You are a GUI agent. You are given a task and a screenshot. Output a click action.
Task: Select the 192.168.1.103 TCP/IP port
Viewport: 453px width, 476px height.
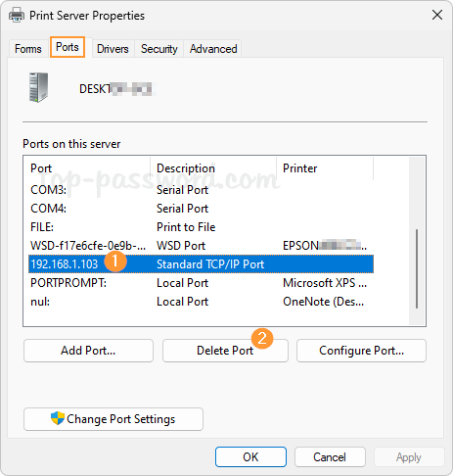pyautogui.click(x=201, y=264)
